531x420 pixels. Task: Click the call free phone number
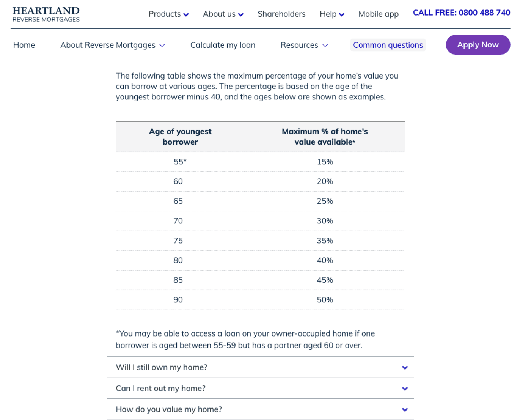(461, 13)
